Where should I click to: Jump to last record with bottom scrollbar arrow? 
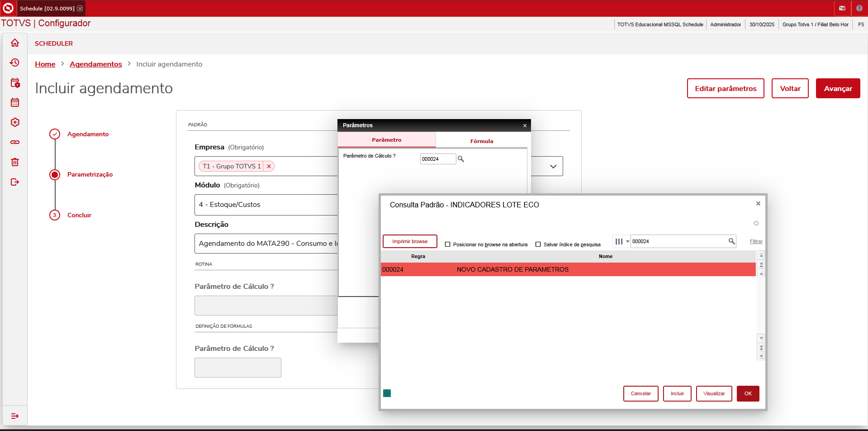(761, 356)
